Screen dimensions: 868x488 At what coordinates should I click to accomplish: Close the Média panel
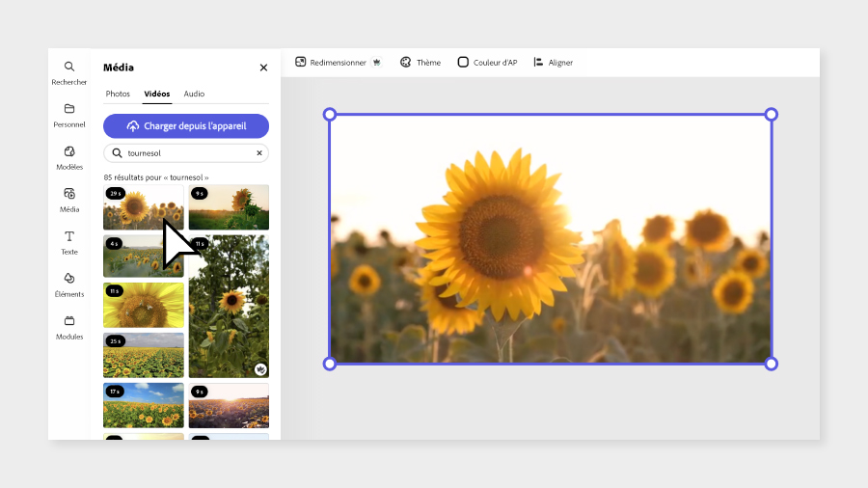pos(263,68)
